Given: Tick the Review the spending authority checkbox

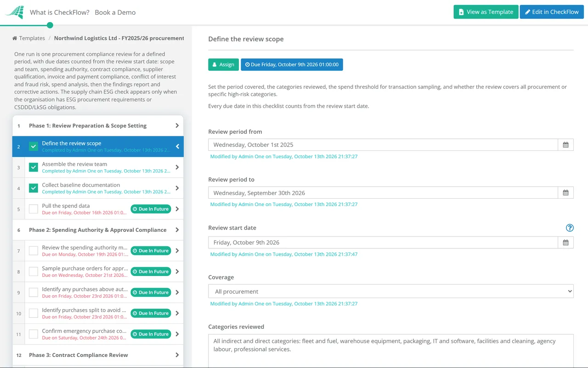Looking at the screenshot, I should [34, 251].
